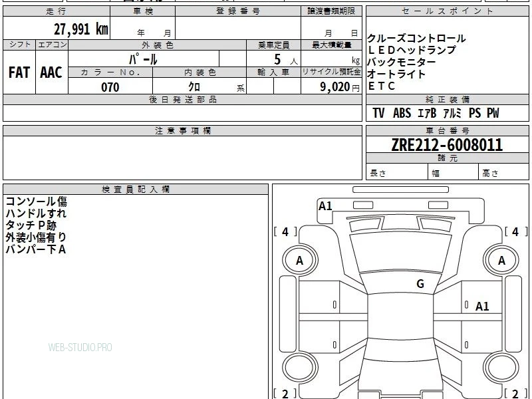Click the A1 mark on the door panel
This screenshot has height=399, width=532.
click(482, 307)
